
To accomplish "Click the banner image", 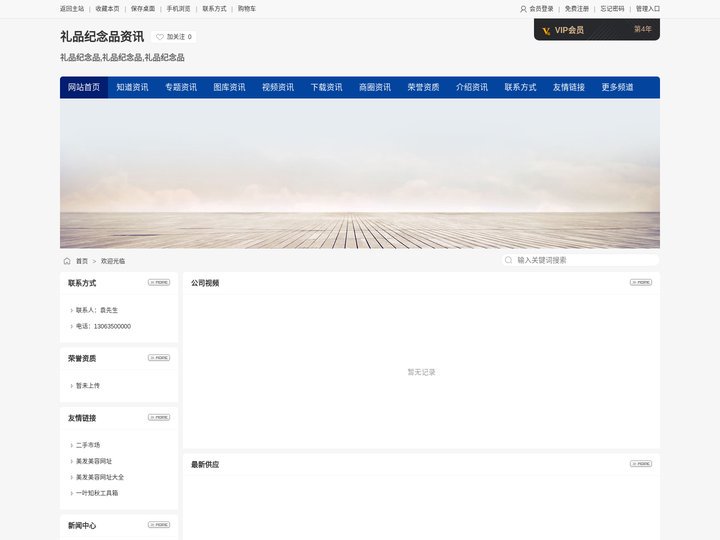I will click(x=360, y=174).
